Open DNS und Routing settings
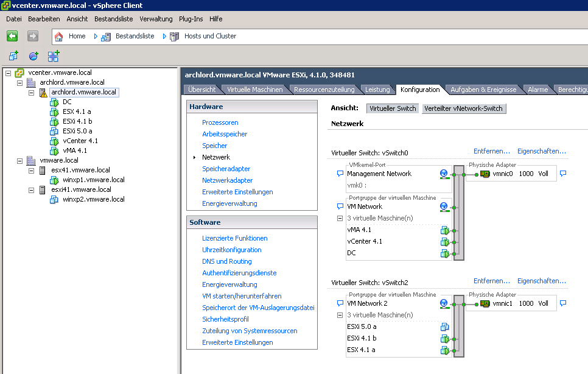 (226, 261)
